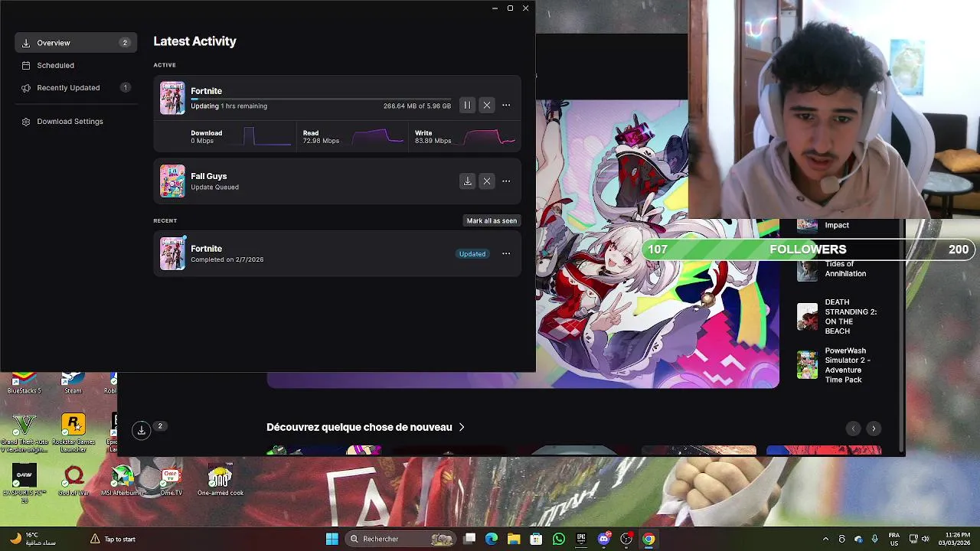The width and height of the screenshot is (980, 551).
Task: Click the Rockstar Games Launcher desktop icon
Action: (73, 432)
